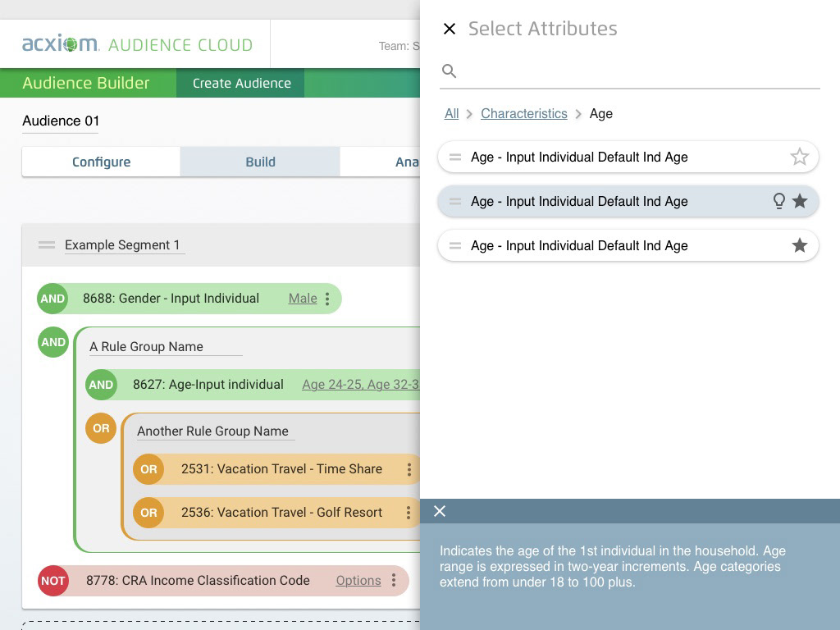Open the three-dot menu for Golf Resort rule

pyautogui.click(x=409, y=513)
